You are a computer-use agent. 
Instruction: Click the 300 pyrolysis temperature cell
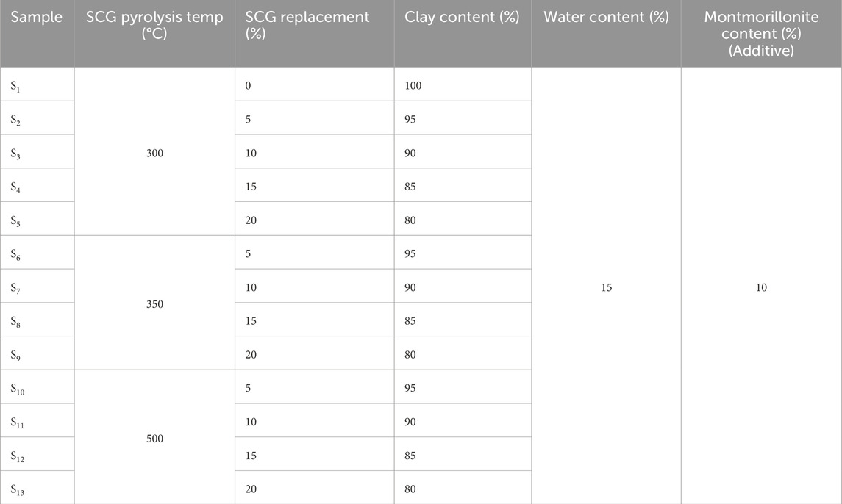(155, 154)
